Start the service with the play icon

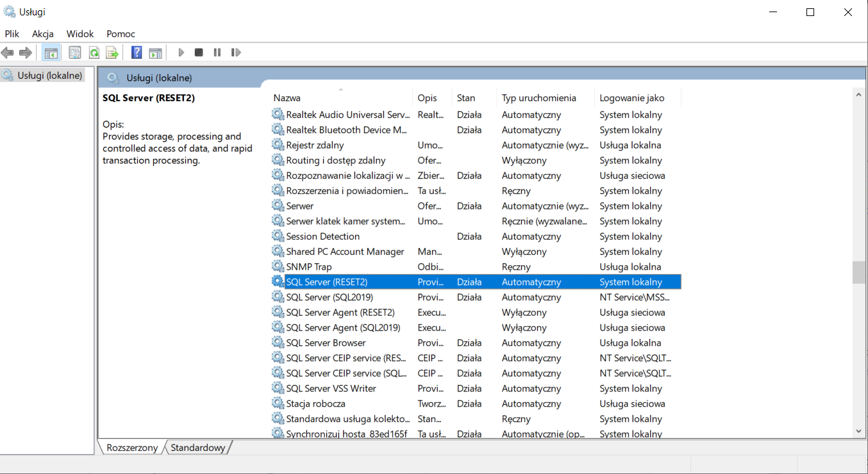[x=181, y=53]
